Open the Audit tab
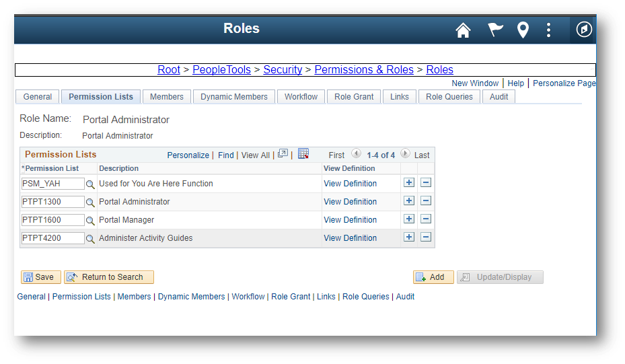The height and width of the screenshot is (364, 625). tap(499, 97)
